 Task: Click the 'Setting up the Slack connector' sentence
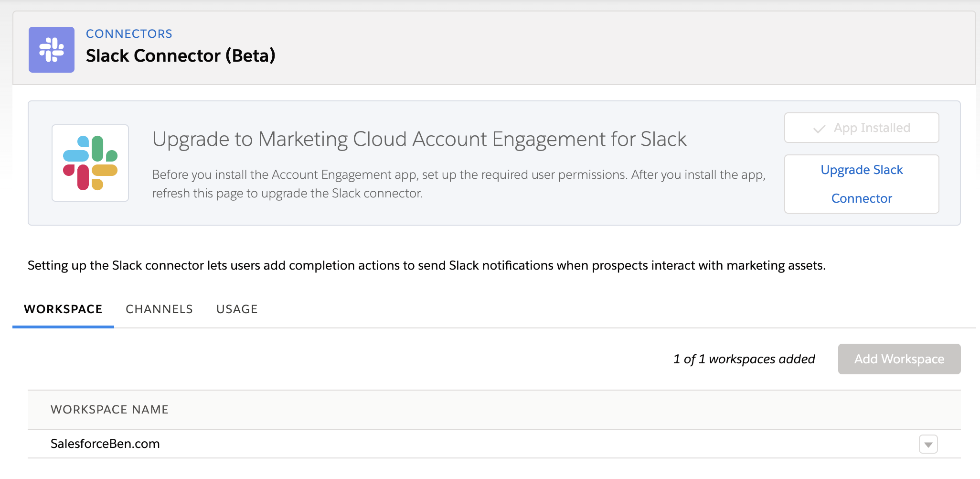pyautogui.click(x=426, y=265)
